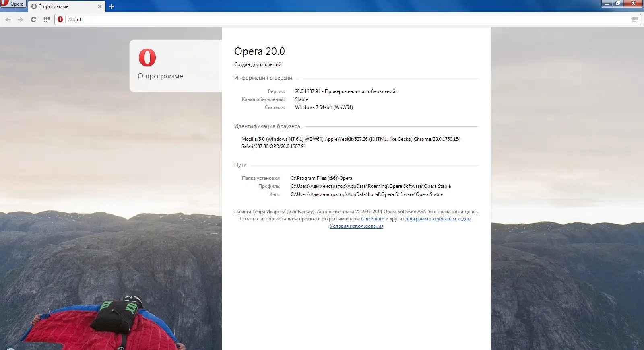Open a new tab with plus icon

point(111,6)
